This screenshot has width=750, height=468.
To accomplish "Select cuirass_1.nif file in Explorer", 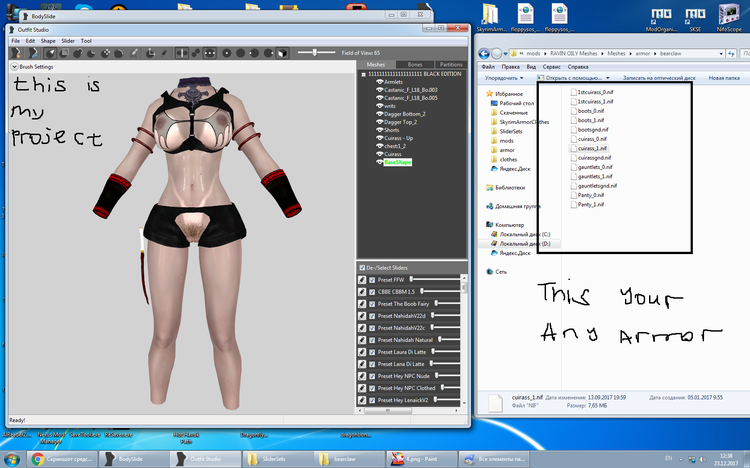I will click(x=588, y=148).
